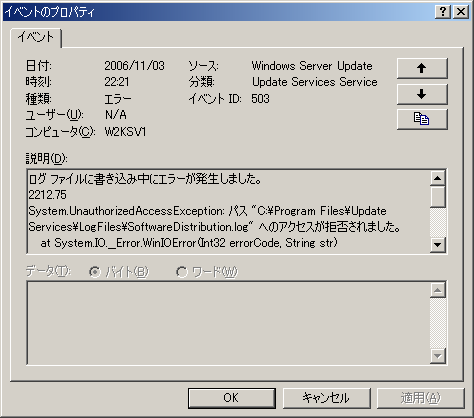
Task: Select the イベント tab
Action: tap(36, 37)
